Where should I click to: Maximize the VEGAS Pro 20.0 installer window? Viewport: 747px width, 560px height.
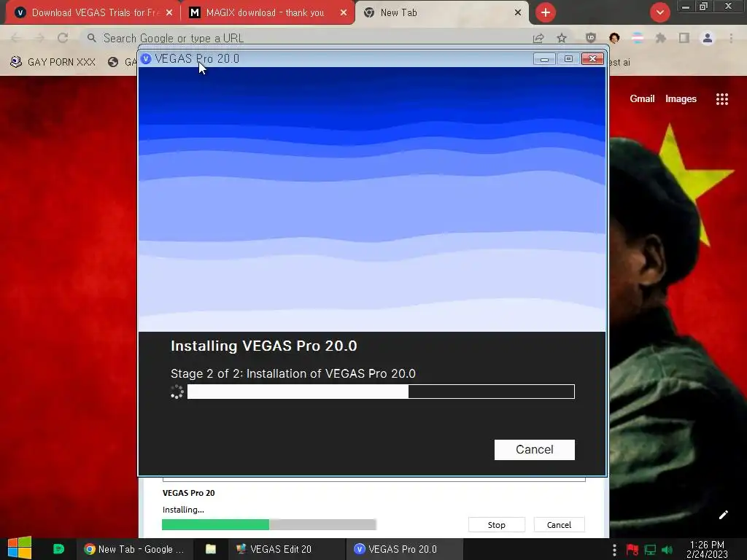pos(568,58)
